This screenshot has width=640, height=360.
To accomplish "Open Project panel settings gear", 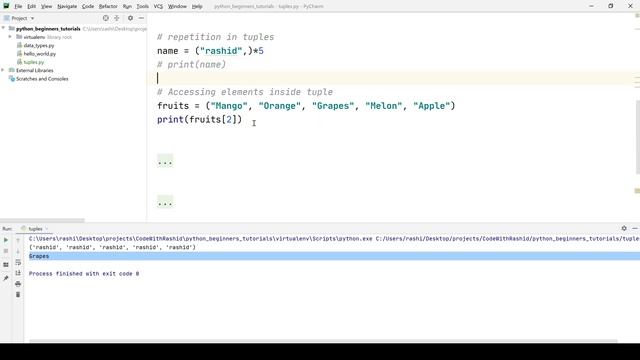I will [130, 18].
